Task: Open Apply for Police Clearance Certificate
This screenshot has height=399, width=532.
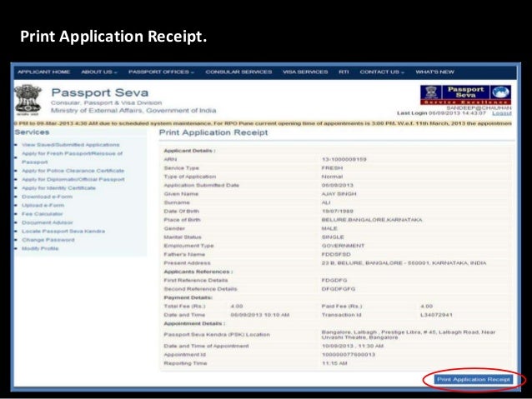Action: (x=73, y=171)
